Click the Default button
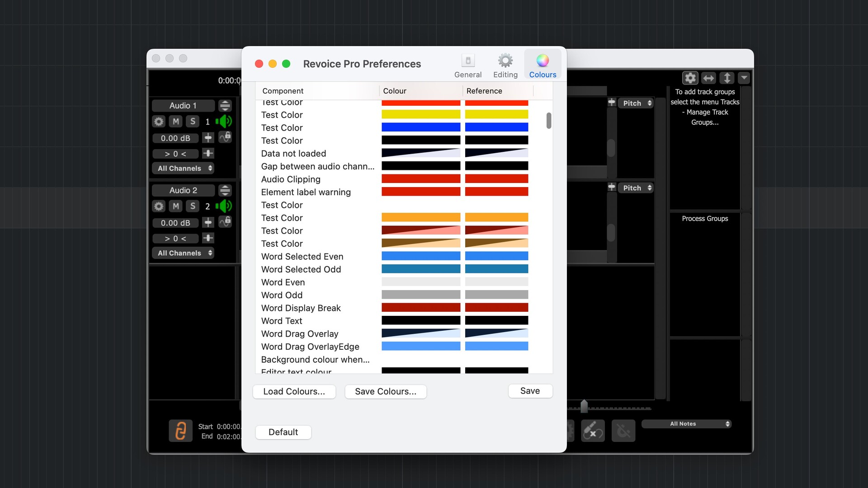The height and width of the screenshot is (488, 868). [x=283, y=432]
